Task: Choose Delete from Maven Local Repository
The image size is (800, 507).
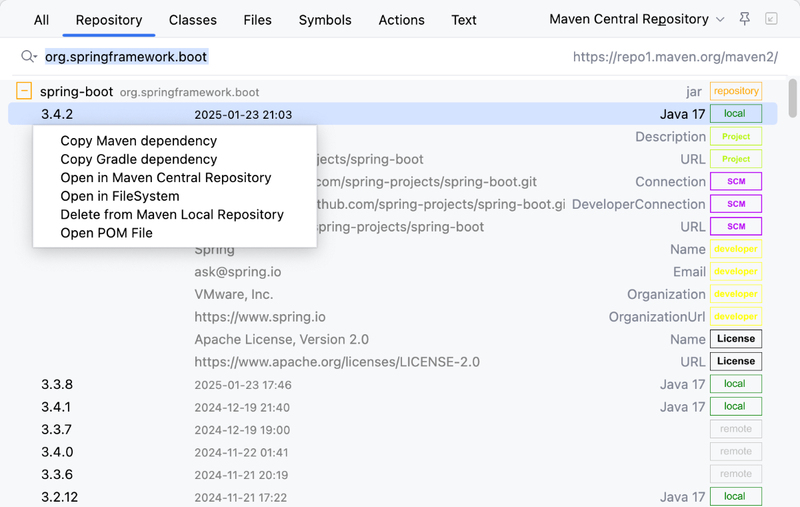Action: coord(172,214)
